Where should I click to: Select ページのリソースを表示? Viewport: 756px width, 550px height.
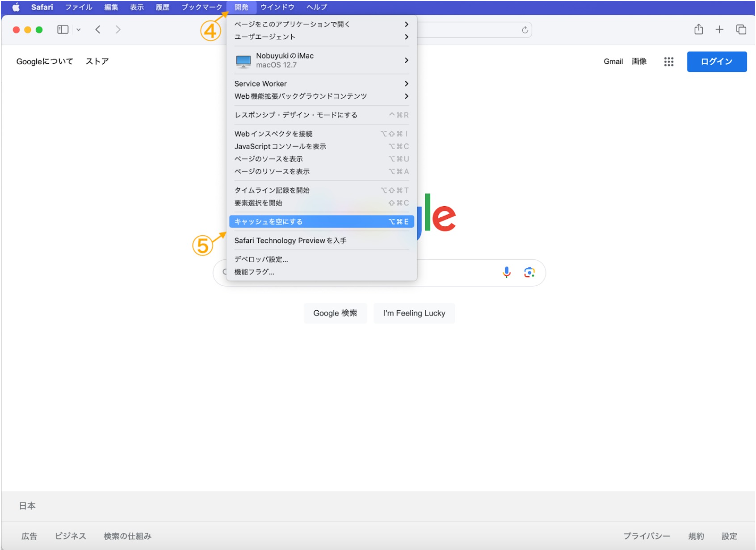click(x=322, y=171)
